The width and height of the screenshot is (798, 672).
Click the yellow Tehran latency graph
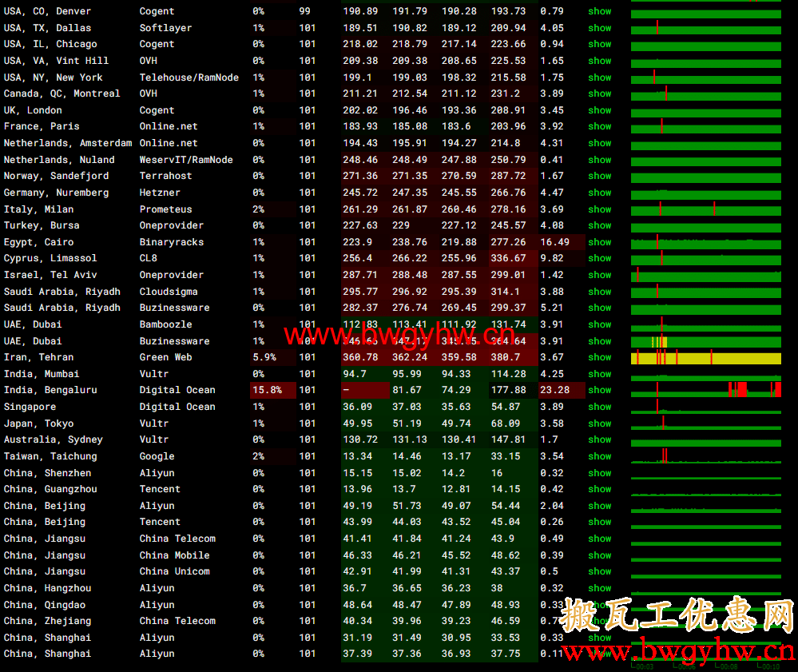coord(706,358)
